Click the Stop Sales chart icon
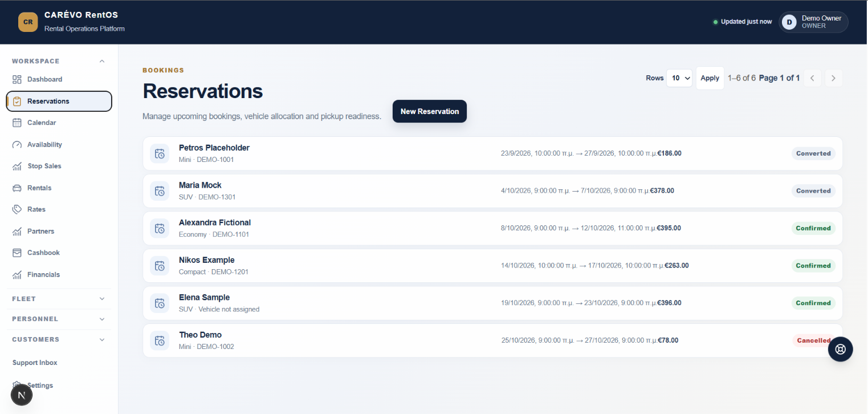Screen dimensions: 868x414 (x=17, y=166)
